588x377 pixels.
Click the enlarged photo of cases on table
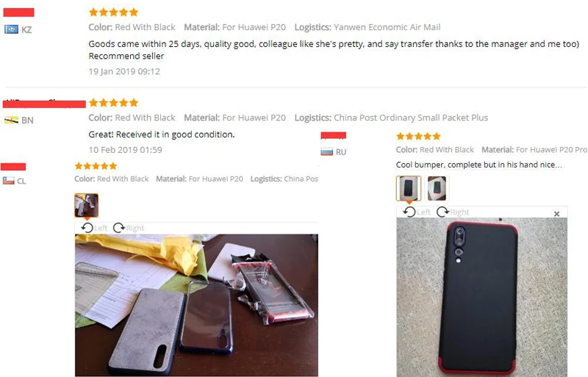(196, 306)
